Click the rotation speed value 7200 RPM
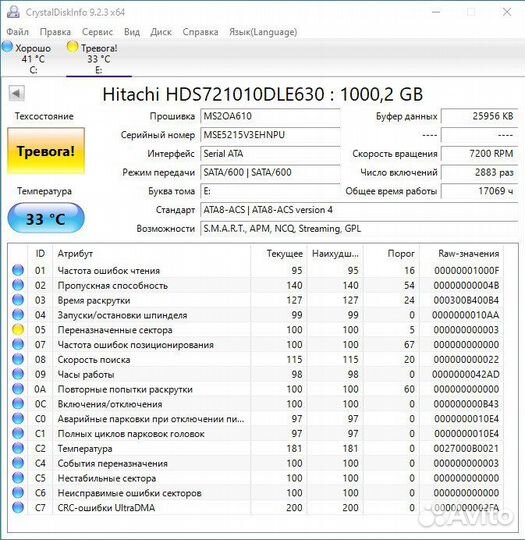The image size is (525, 540). point(480,154)
